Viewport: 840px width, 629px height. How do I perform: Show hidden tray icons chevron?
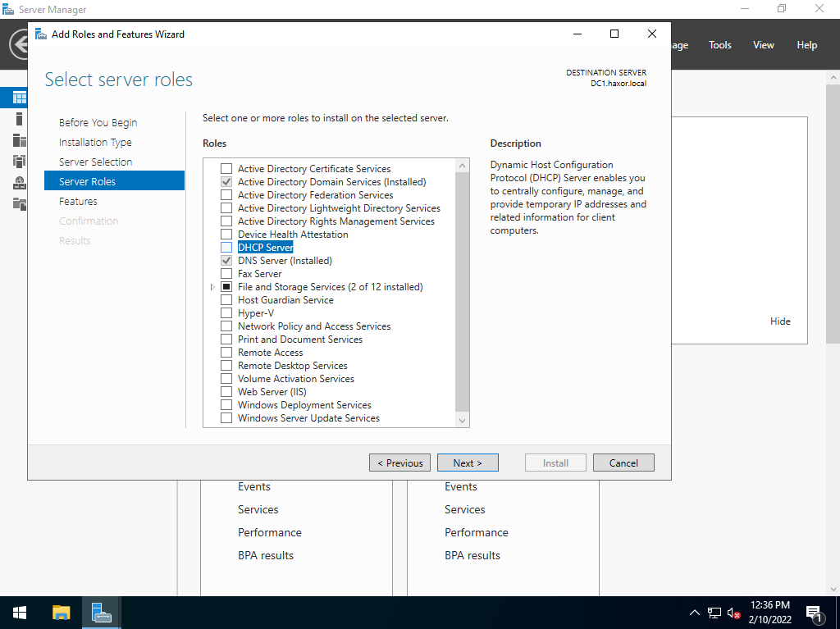(694, 613)
